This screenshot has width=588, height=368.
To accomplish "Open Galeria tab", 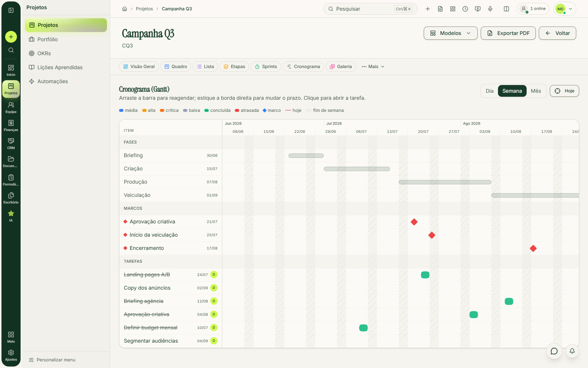I will 341,67.
